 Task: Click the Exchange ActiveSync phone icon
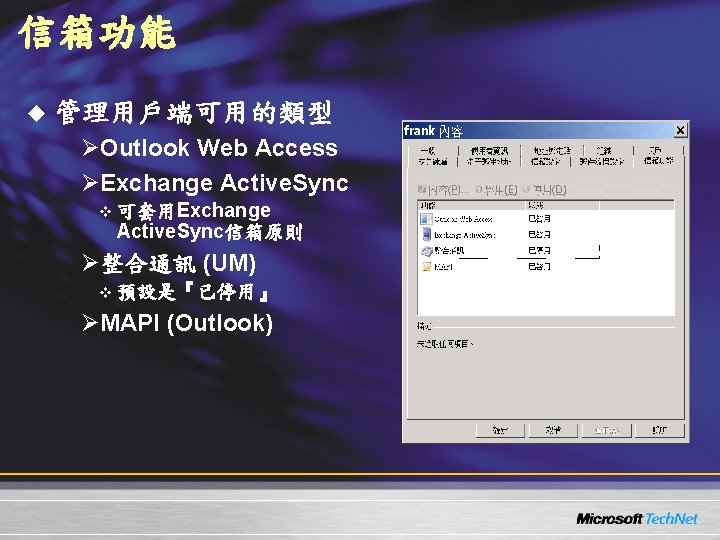427,235
